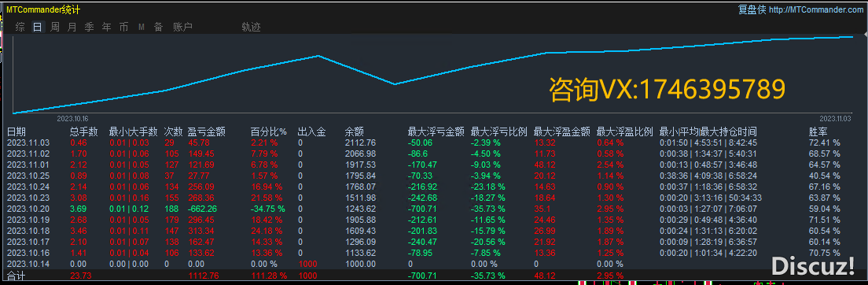The width and height of the screenshot is (868, 285).
Task: Click the 2112.76 balance cell
Action: pyautogui.click(x=360, y=143)
